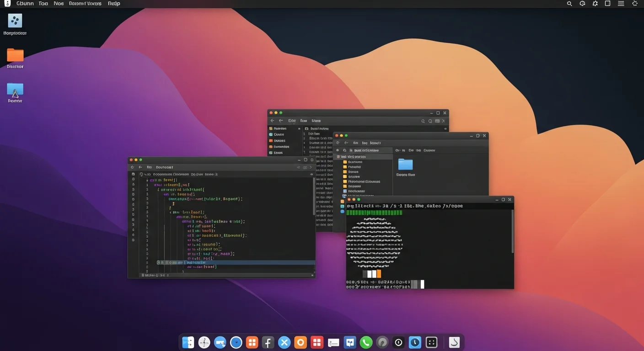The height and width of the screenshot is (351, 644).
Task: Click the search magnifier in the top menu bar
Action: click(x=569, y=3)
